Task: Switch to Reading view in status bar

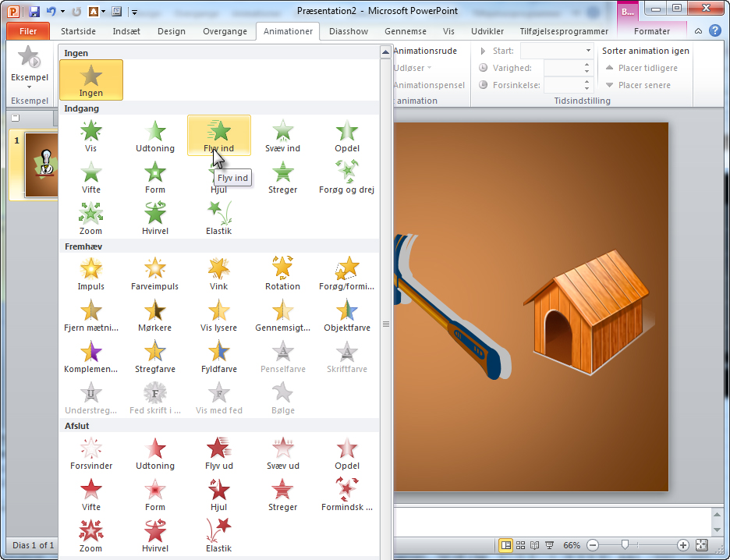Action: tap(535, 545)
